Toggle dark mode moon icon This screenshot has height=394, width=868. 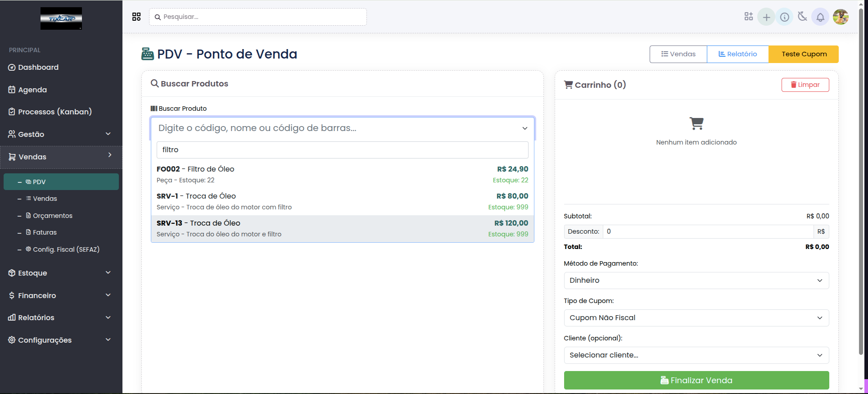802,17
